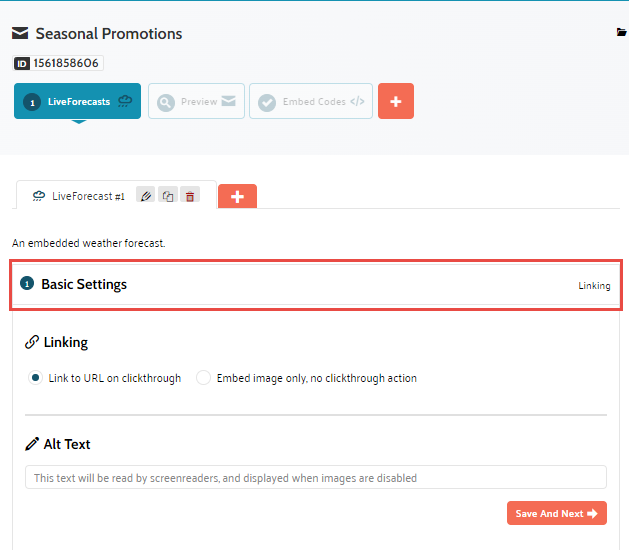Choose Embed image only, no clickthrough action
Image resolution: width=629 pixels, height=550 pixels.
[204, 378]
